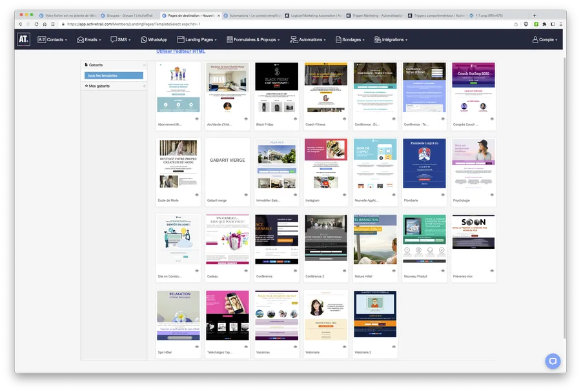This screenshot has width=581, height=392.
Task: Go to WhatsApp section
Action: (154, 39)
